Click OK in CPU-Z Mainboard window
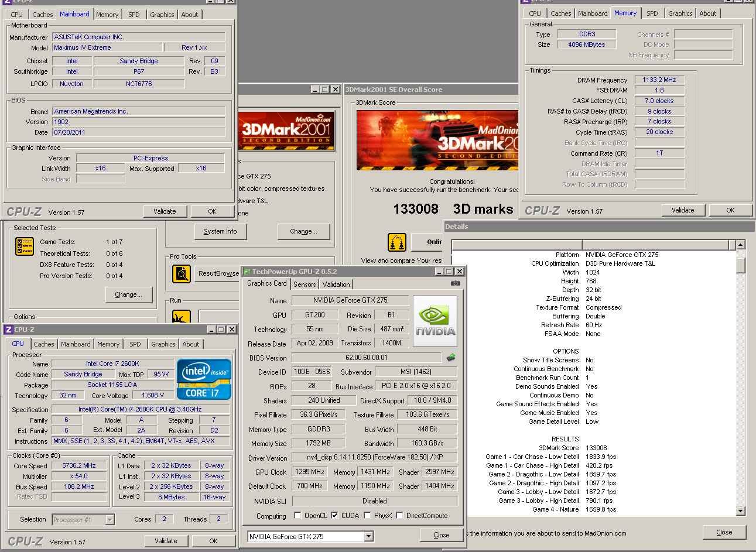This screenshot has width=756, height=552. point(212,211)
